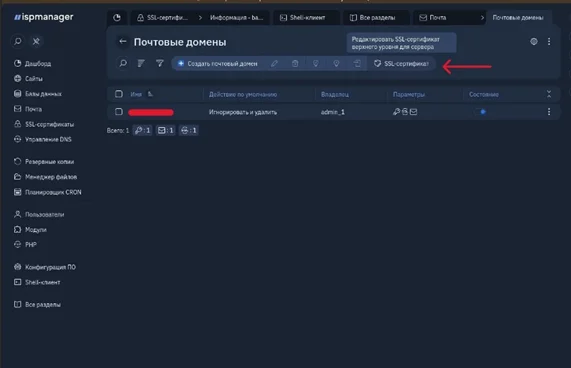This screenshot has width=571, height=368.
Task: Click the key parameter icon in row
Action: (x=396, y=112)
